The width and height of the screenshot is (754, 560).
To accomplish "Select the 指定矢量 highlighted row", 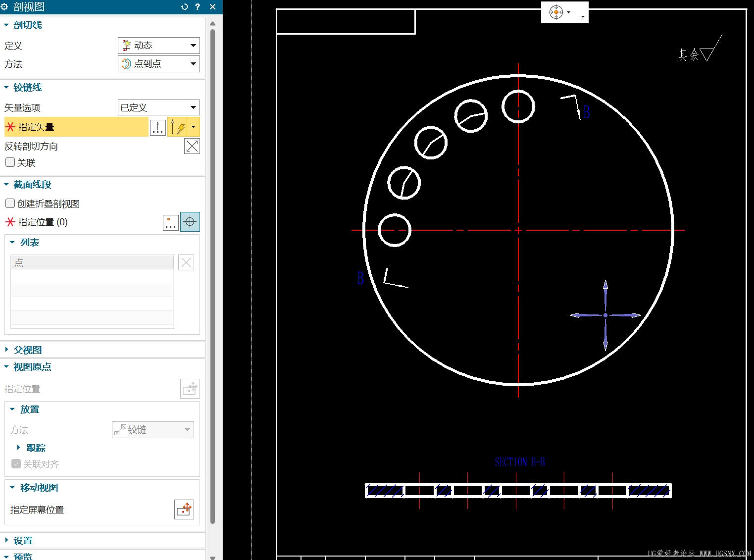I will (76, 127).
